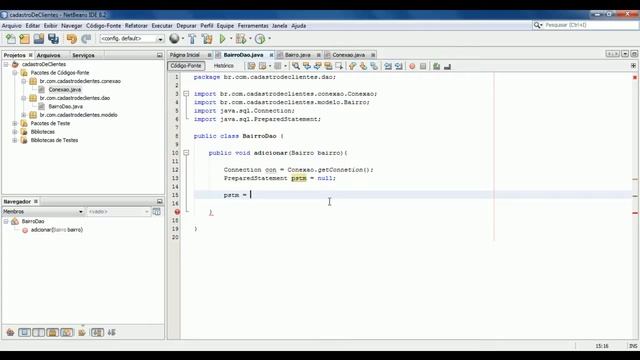This screenshot has height=360, width=640.
Task: Select Conexao.java in the Projetos tree
Action: click(x=64, y=89)
